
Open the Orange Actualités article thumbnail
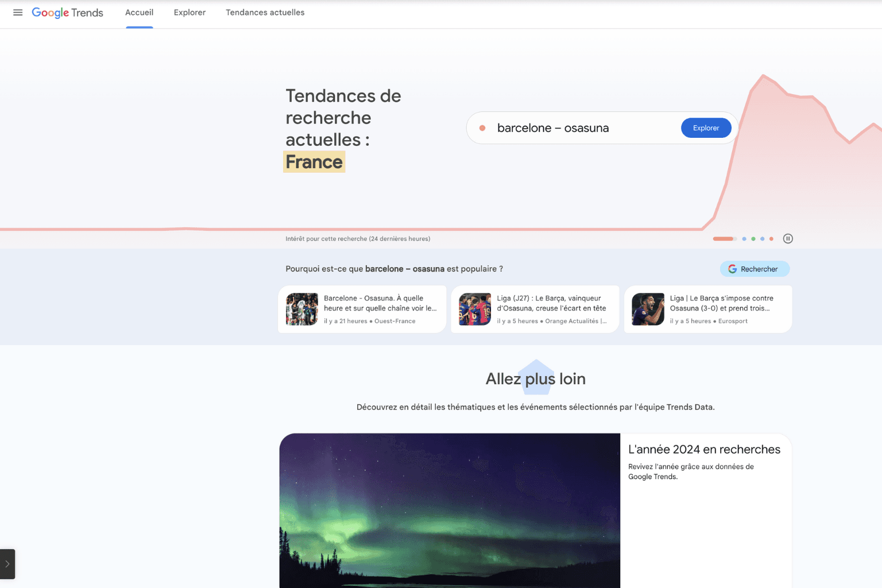click(475, 309)
